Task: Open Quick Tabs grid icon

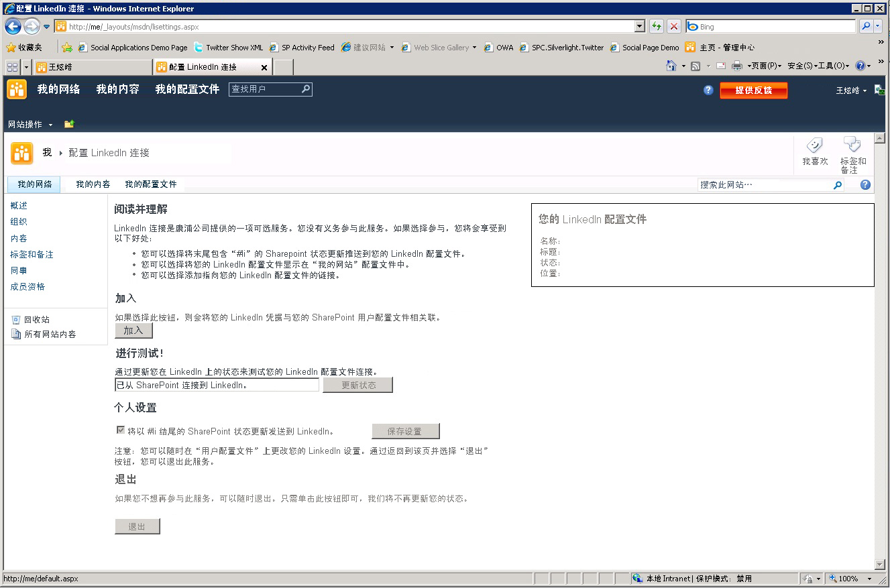Action: (12, 67)
